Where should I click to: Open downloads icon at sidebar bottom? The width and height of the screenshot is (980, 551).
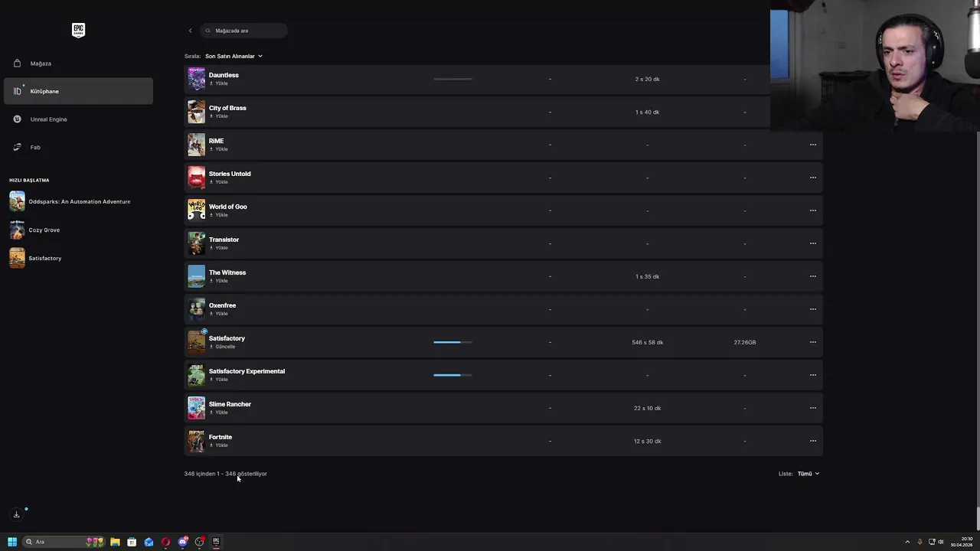[x=16, y=514]
